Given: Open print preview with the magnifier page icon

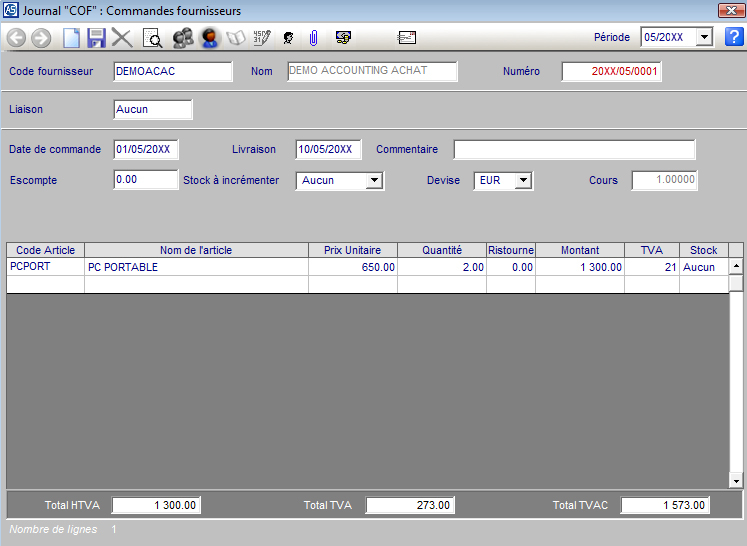Looking at the screenshot, I should pos(152,38).
